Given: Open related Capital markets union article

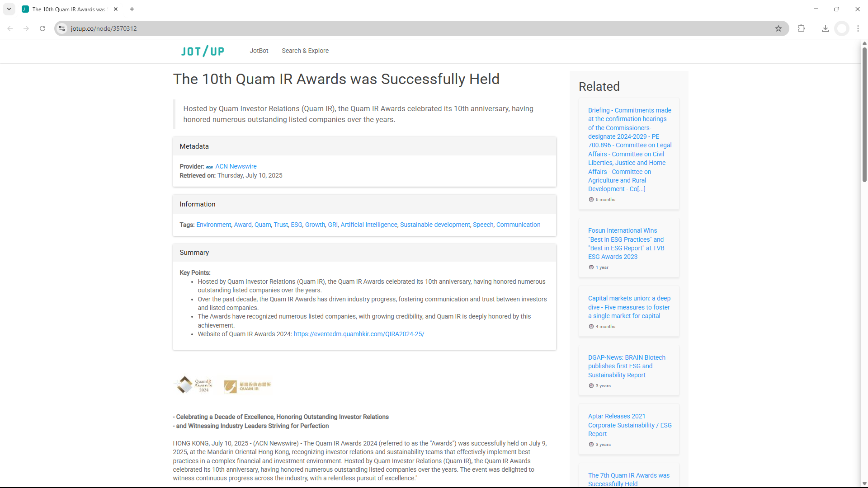Looking at the screenshot, I should (629, 307).
